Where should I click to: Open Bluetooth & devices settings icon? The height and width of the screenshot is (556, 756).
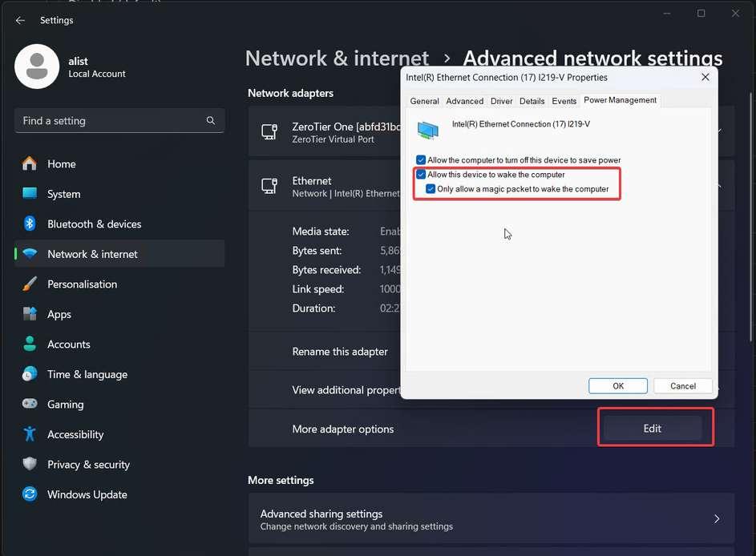[30, 224]
